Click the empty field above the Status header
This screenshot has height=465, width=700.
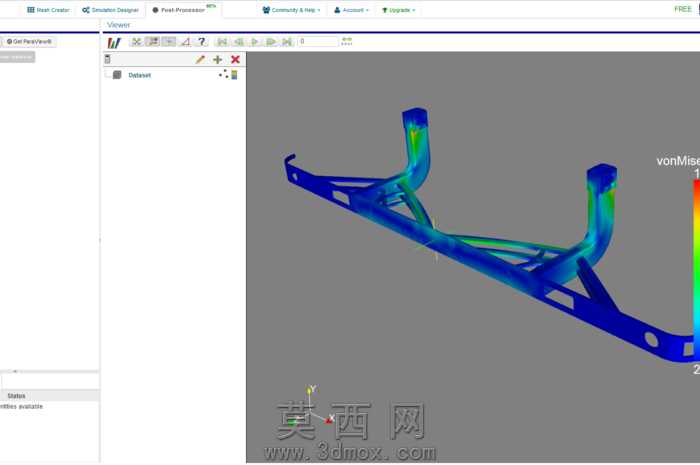50,382
